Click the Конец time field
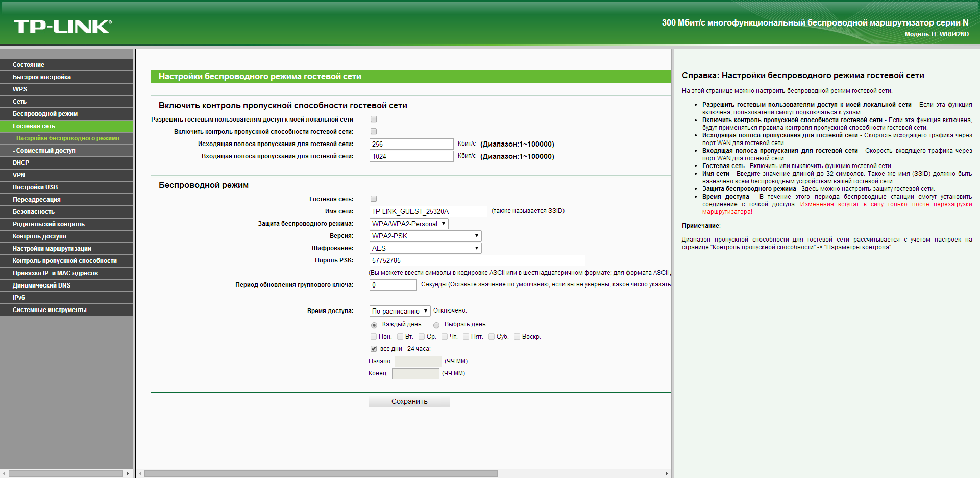 [415, 374]
